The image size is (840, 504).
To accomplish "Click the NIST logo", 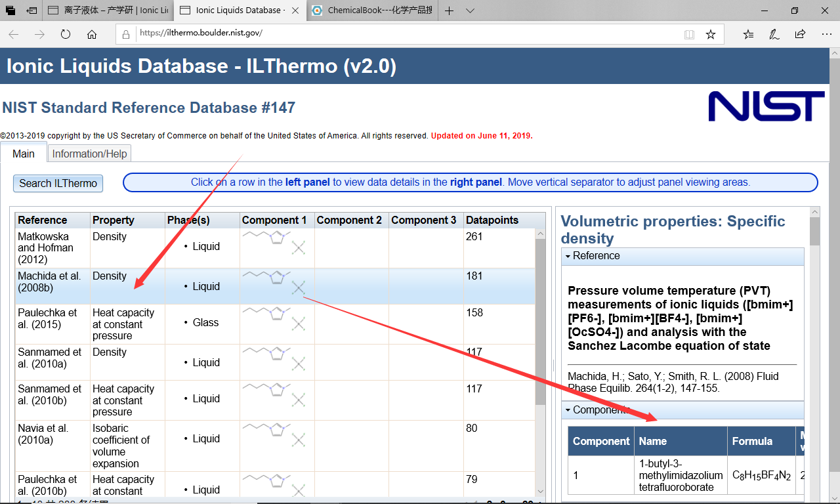I will [x=766, y=106].
